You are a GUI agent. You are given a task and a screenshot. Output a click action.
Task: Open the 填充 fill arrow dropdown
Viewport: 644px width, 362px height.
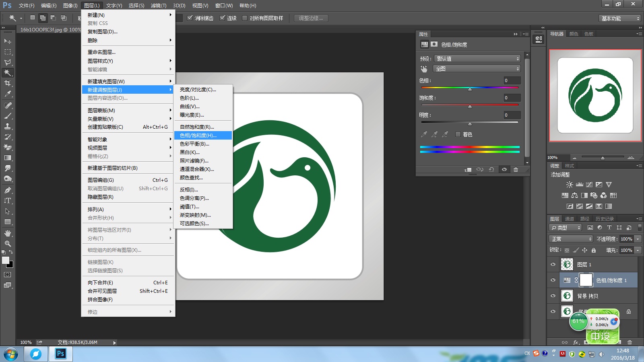coord(638,250)
